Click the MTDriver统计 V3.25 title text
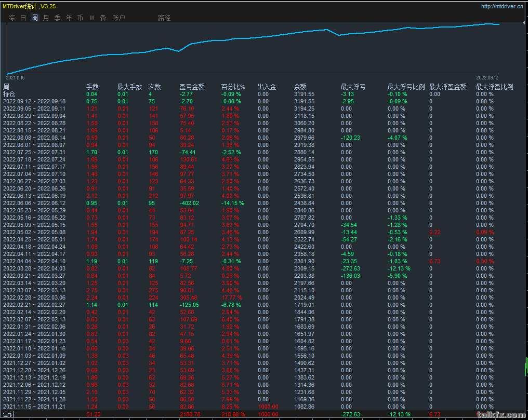528x420 pixels. click(29, 6)
